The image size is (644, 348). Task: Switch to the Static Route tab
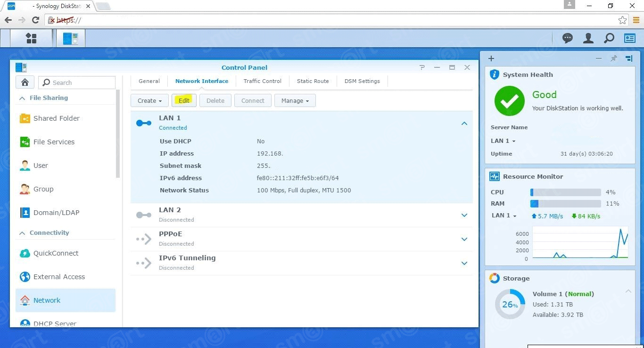313,81
